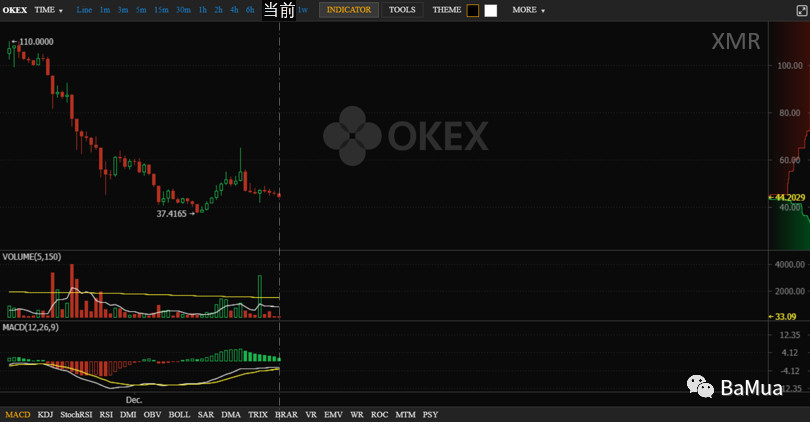Select the StochRSI indicator tab
This screenshot has width=810, height=422.
click(x=75, y=414)
